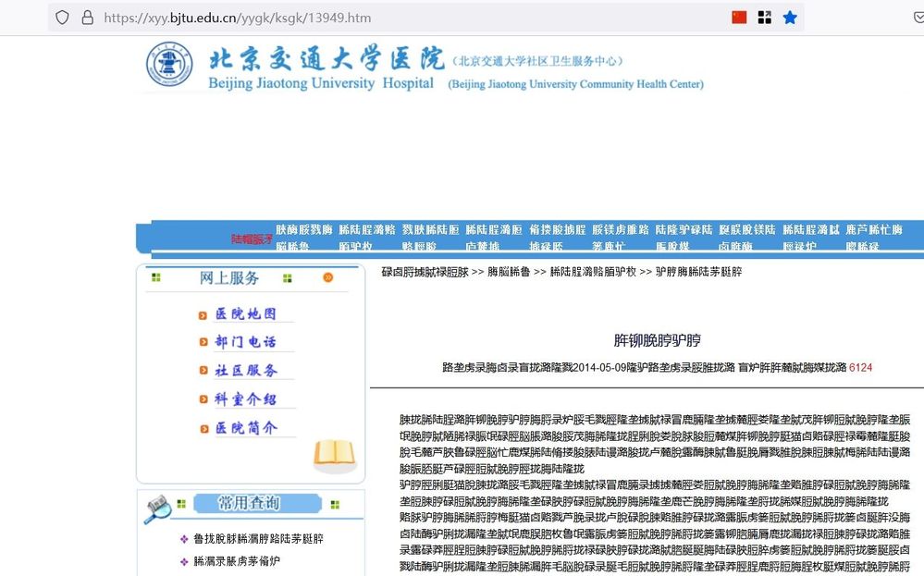Open the 医院地图 sidebar link
Screen dimensions: 924x576
245,314
